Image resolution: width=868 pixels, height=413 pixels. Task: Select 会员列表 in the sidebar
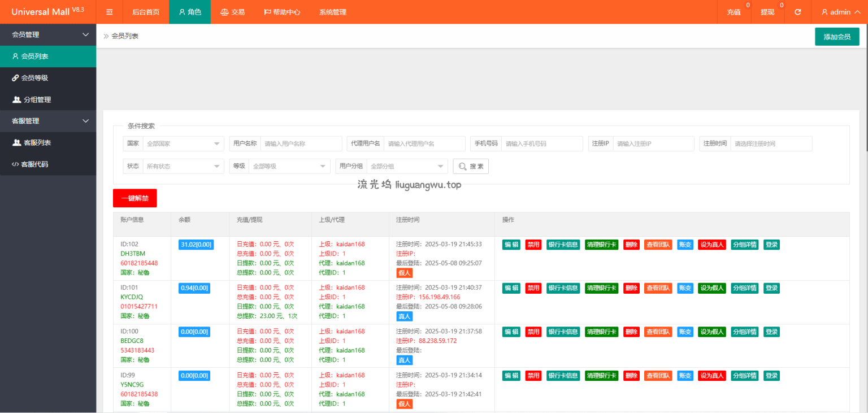(x=34, y=56)
